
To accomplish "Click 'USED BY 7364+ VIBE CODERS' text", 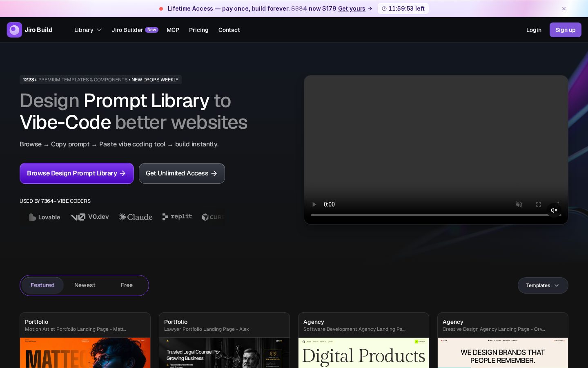I will tap(55, 201).
